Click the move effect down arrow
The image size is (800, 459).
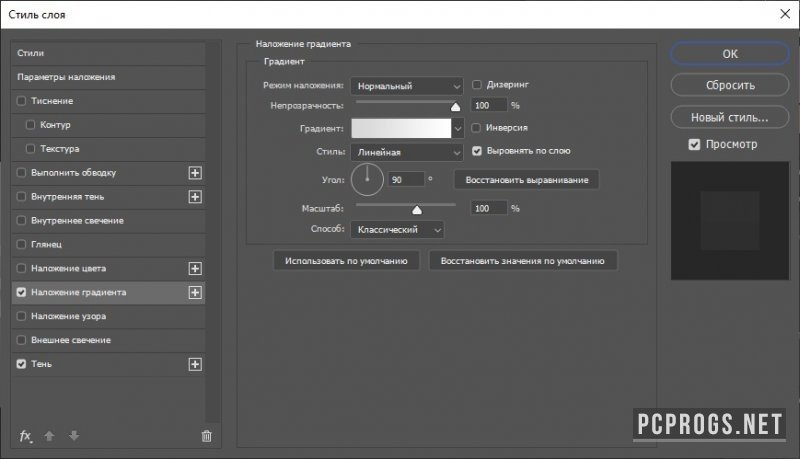(x=74, y=436)
